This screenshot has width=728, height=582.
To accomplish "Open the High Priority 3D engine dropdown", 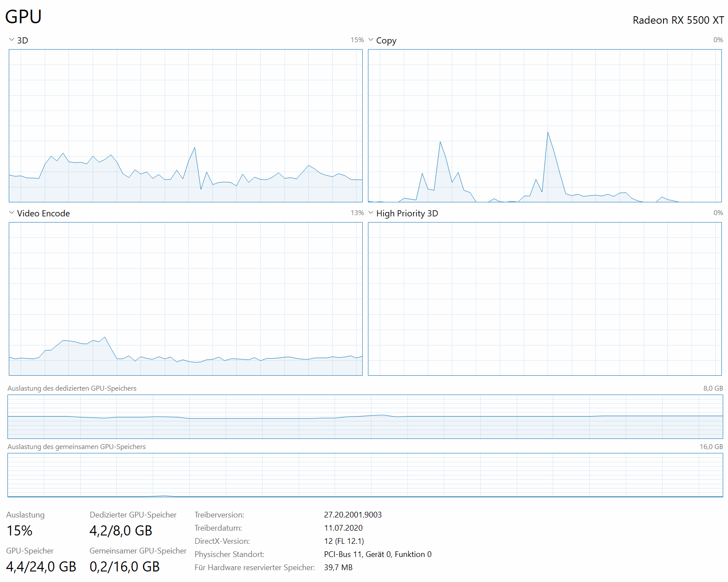I will pyautogui.click(x=403, y=213).
